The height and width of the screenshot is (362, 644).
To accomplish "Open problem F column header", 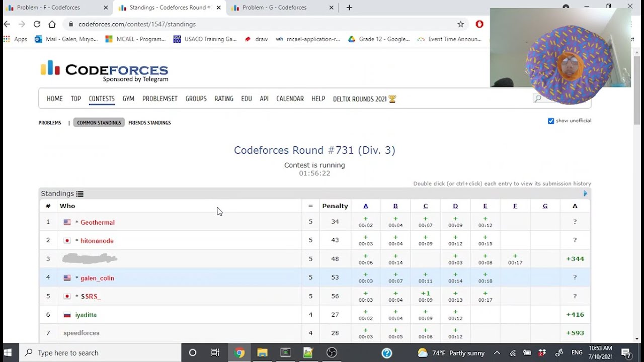I will tap(515, 206).
